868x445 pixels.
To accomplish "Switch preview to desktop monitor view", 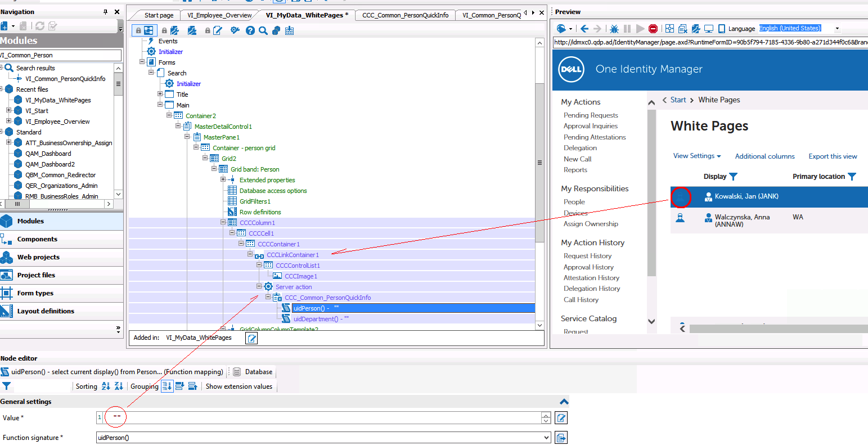I will (x=709, y=28).
